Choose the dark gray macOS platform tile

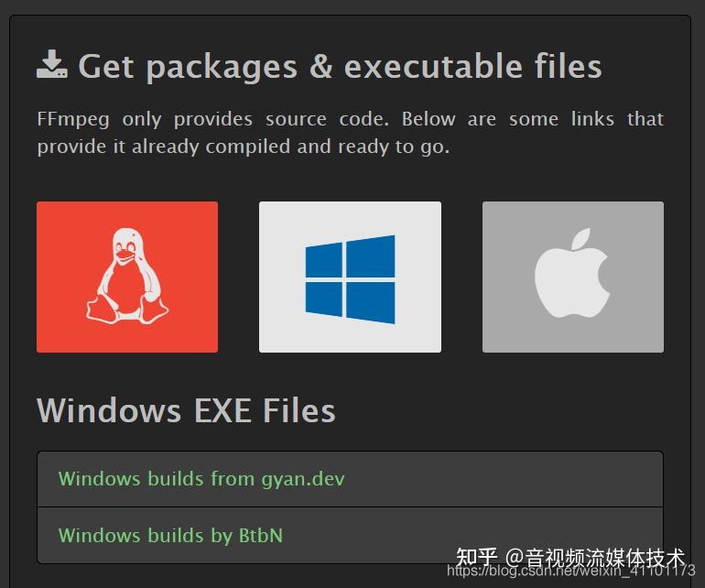click(573, 277)
